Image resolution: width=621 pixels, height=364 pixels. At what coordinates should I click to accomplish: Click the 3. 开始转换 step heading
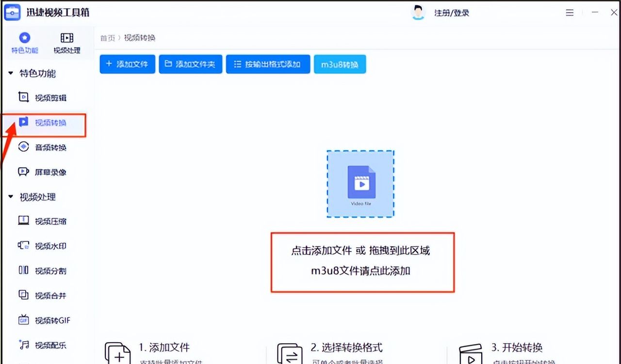(517, 348)
